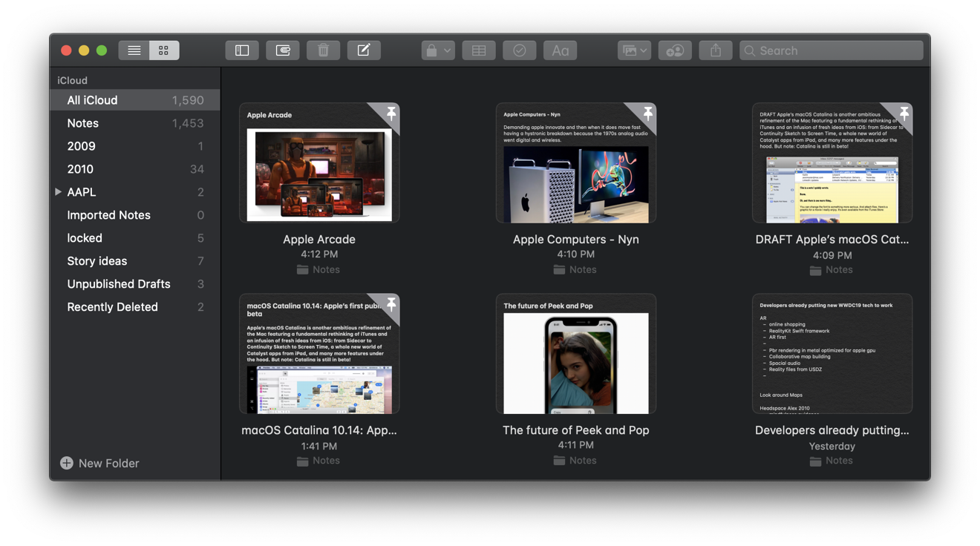Click Notes folder icon under Developers note
This screenshot has height=546, width=980.
pyautogui.click(x=816, y=461)
